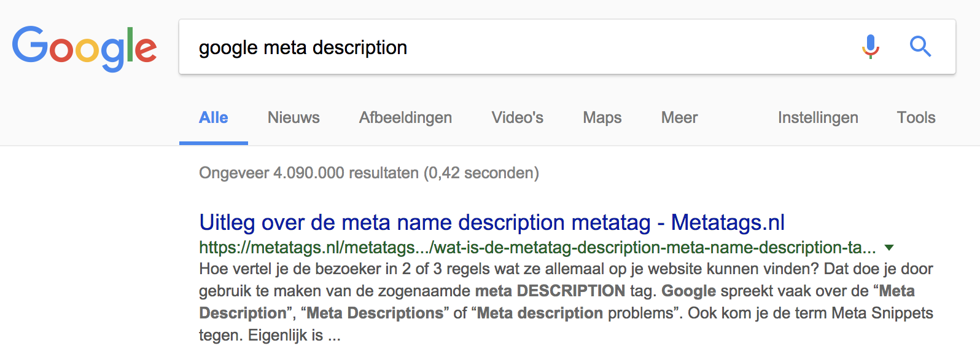Open the Instellingen menu
Image resolution: width=980 pixels, height=359 pixels.
point(817,117)
